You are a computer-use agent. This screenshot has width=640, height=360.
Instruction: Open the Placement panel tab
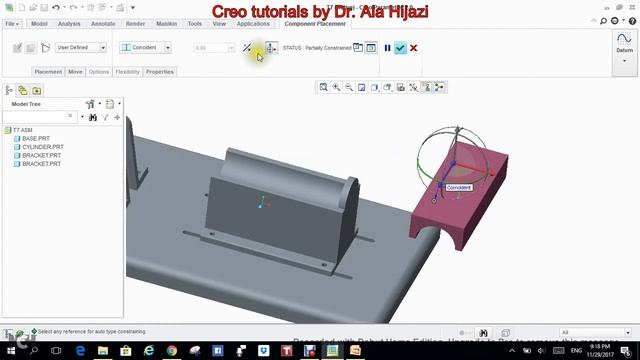coord(48,72)
